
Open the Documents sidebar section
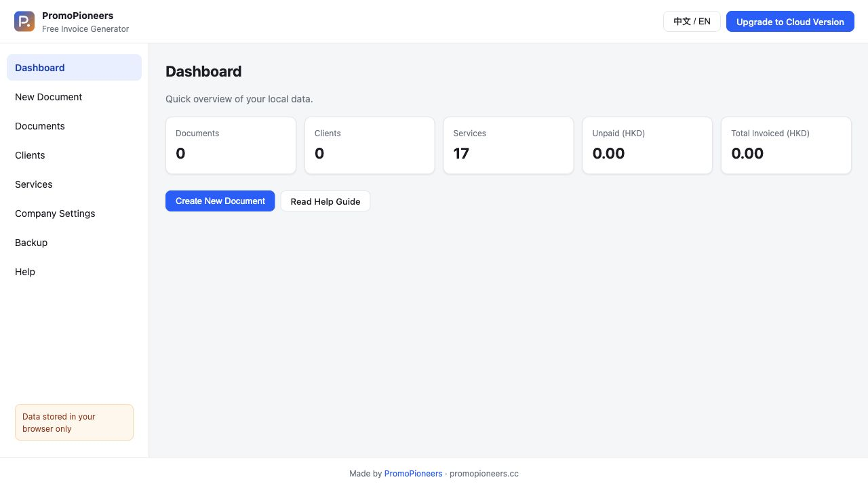74,126
